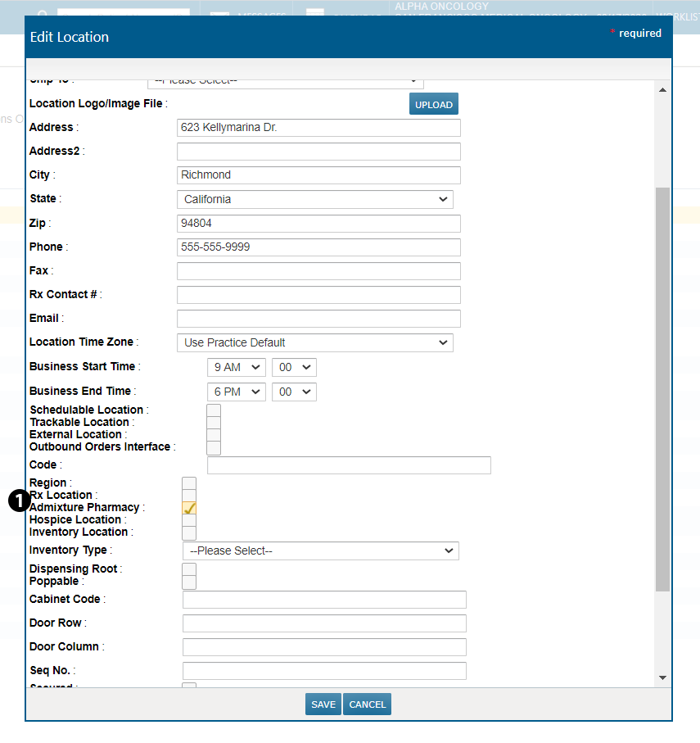This screenshot has height=743, width=700.
Task: Click the Address field with Kellymarina Dr.
Action: (x=318, y=128)
